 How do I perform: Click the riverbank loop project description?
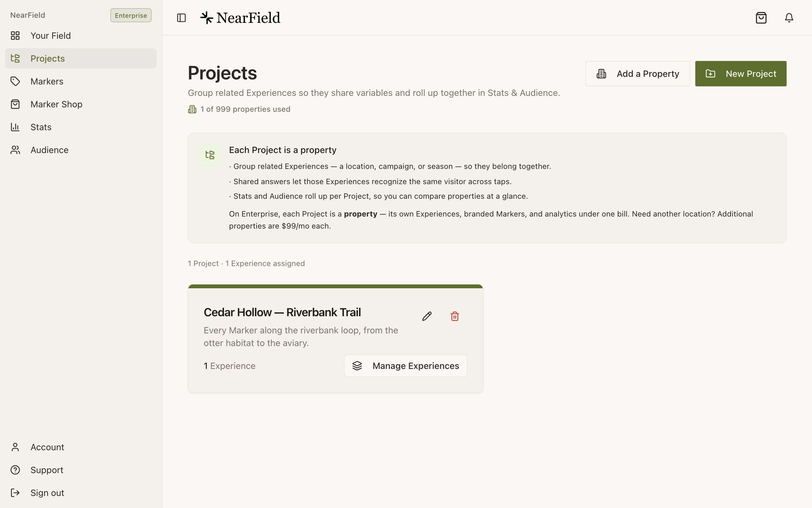(301, 337)
